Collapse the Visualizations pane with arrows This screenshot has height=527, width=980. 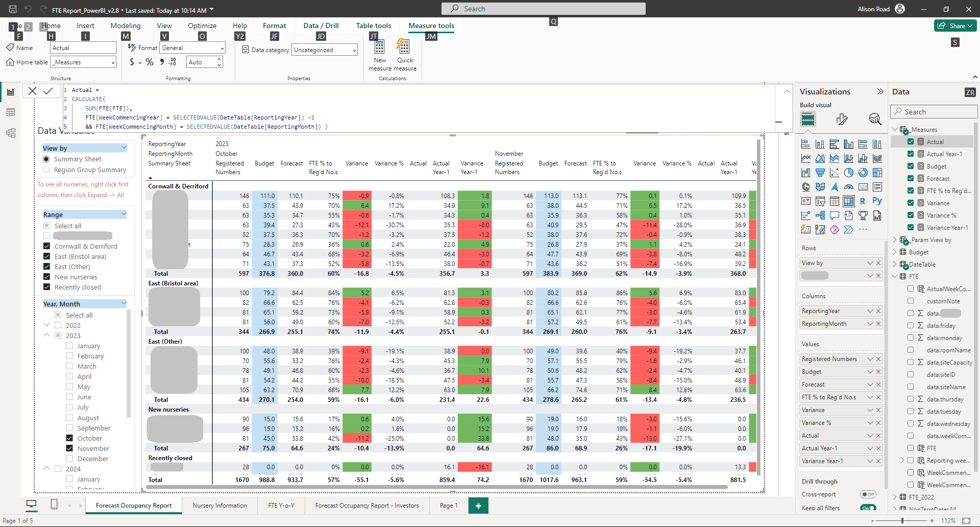(x=880, y=91)
